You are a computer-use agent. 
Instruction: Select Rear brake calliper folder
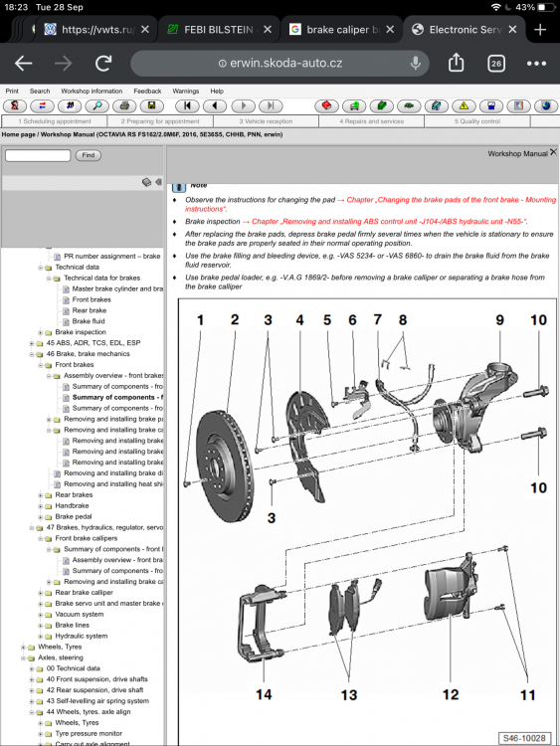click(x=84, y=593)
